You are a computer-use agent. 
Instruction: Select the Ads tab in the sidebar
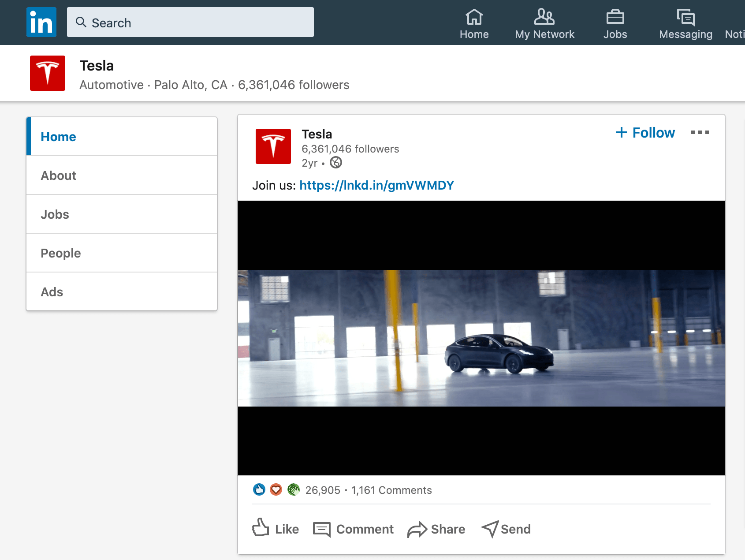click(x=122, y=292)
